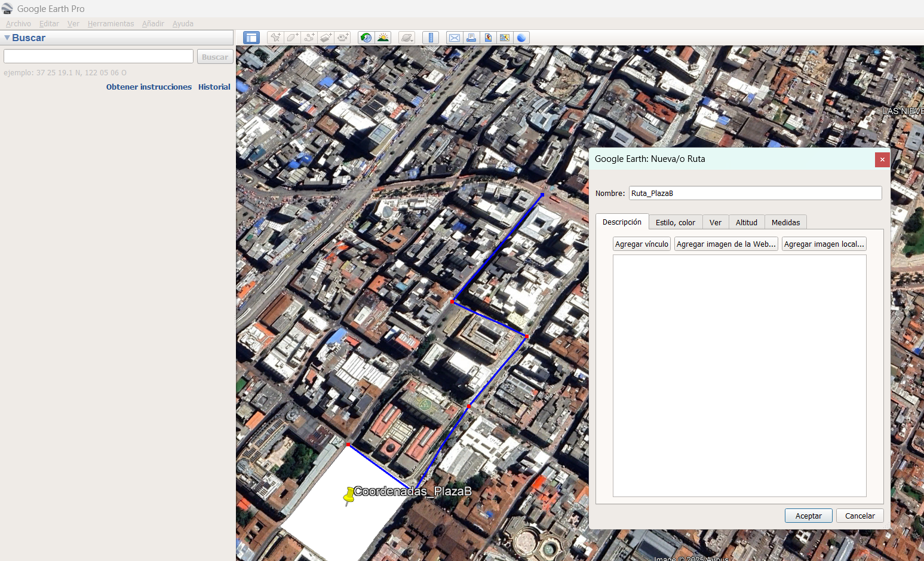924x561 pixels.
Task: Select the ruler measuring tool
Action: click(431, 38)
